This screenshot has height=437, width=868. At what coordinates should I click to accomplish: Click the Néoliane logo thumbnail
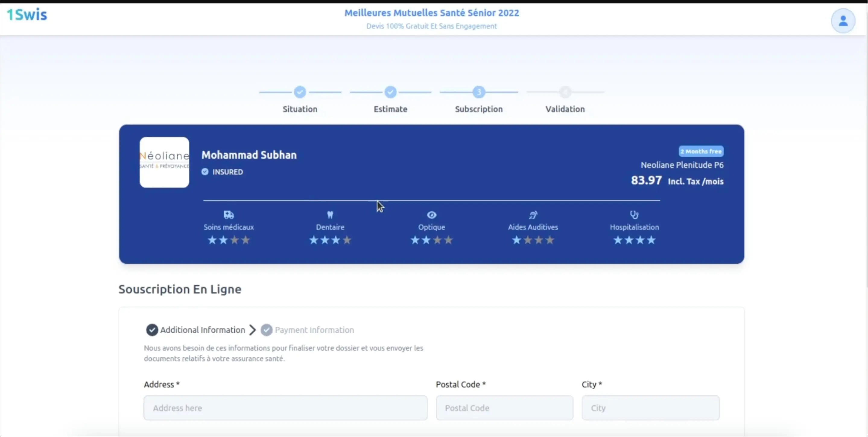click(x=164, y=162)
